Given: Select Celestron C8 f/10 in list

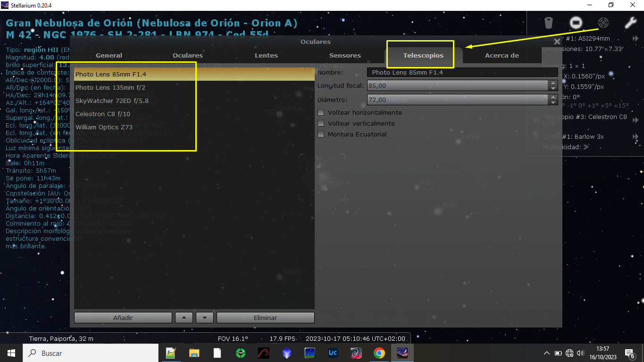Looking at the screenshot, I should [x=194, y=114].
